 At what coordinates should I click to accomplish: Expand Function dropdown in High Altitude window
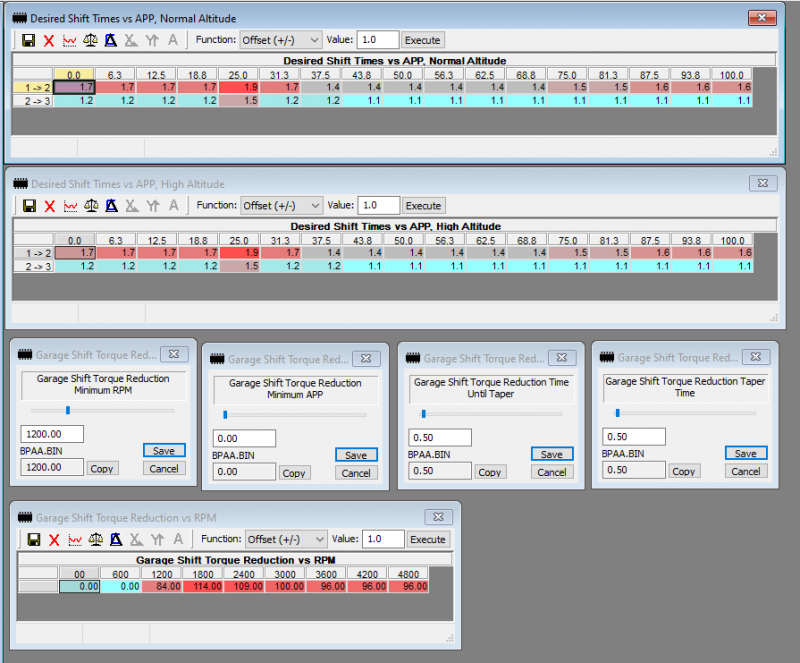click(280, 206)
